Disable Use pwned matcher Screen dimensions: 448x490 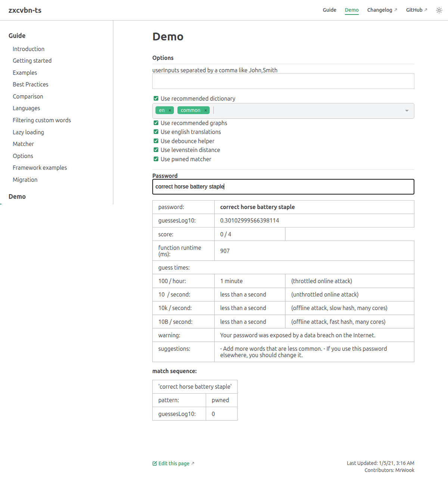point(156,159)
